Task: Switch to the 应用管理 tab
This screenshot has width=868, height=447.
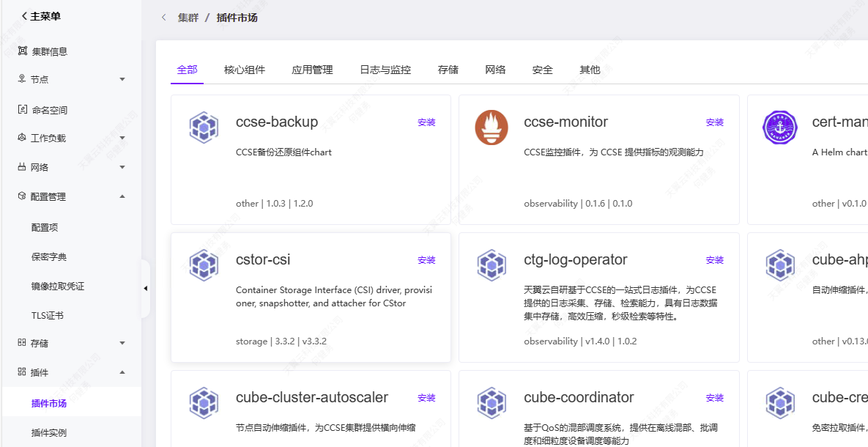Action: pos(312,70)
